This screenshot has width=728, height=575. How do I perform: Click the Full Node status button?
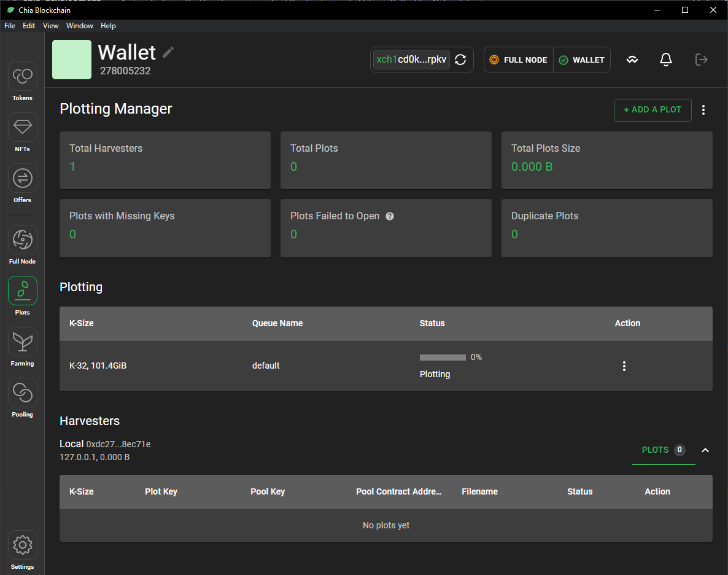click(519, 60)
